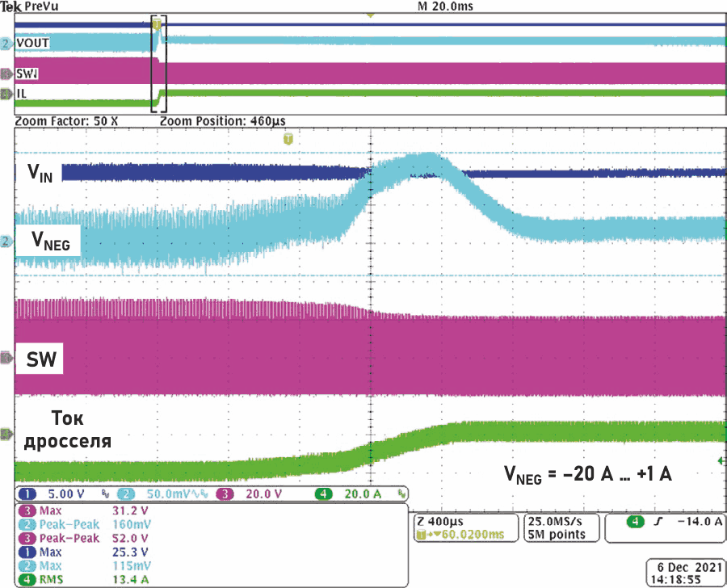Click the 'VNEG' waveform label
The width and height of the screenshot is (727, 588).
(x=51, y=241)
